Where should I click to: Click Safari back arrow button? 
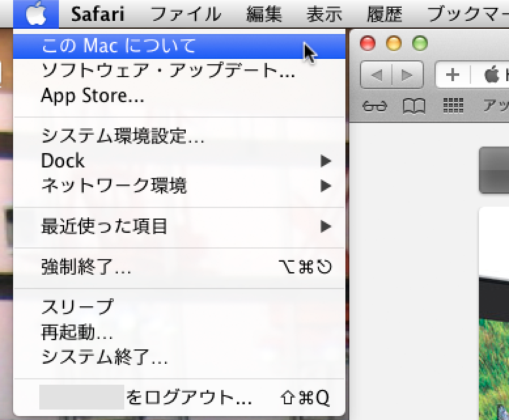[x=377, y=75]
